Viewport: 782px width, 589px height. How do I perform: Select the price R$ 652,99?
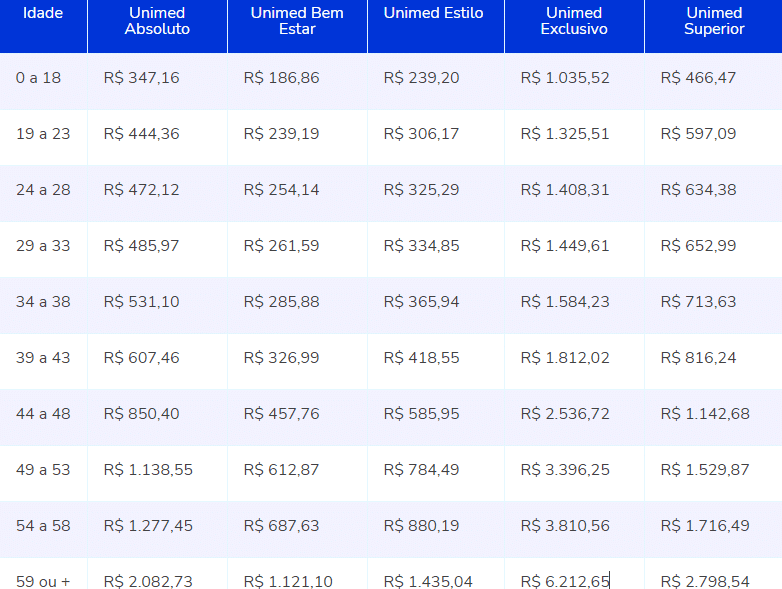click(x=698, y=245)
